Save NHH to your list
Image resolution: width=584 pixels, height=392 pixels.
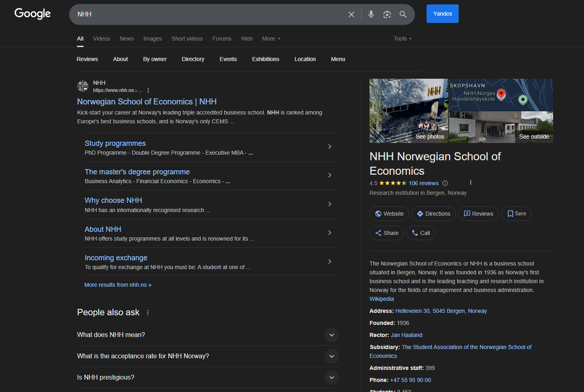[x=516, y=214]
